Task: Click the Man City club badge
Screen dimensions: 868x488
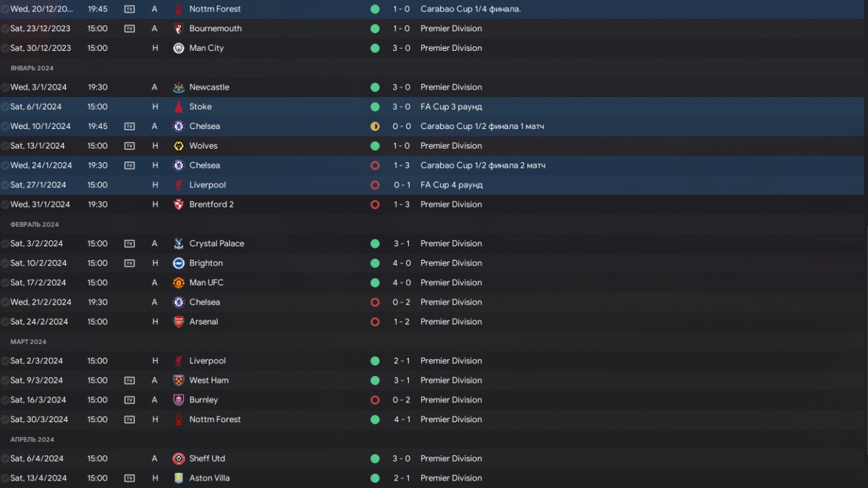Action: (x=178, y=48)
